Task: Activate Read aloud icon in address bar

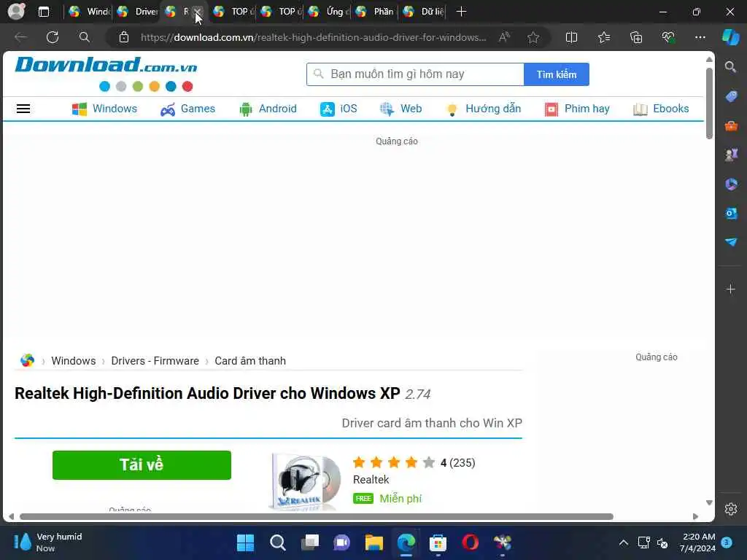Action: coord(504,37)
